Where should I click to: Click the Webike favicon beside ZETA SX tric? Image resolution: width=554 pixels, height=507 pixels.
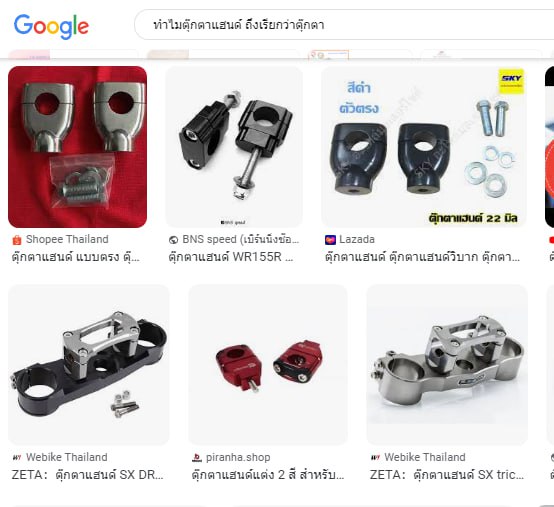(375, 458)
